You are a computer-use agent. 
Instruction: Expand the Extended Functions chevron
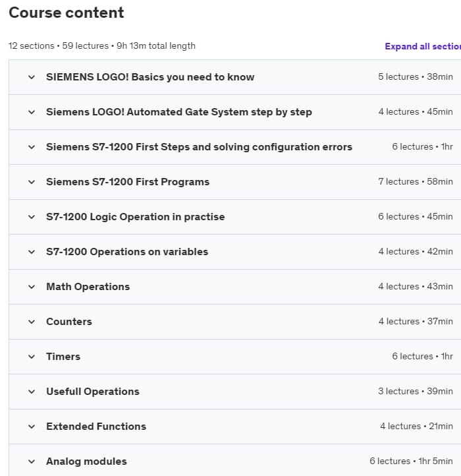(x=31, y=427)
